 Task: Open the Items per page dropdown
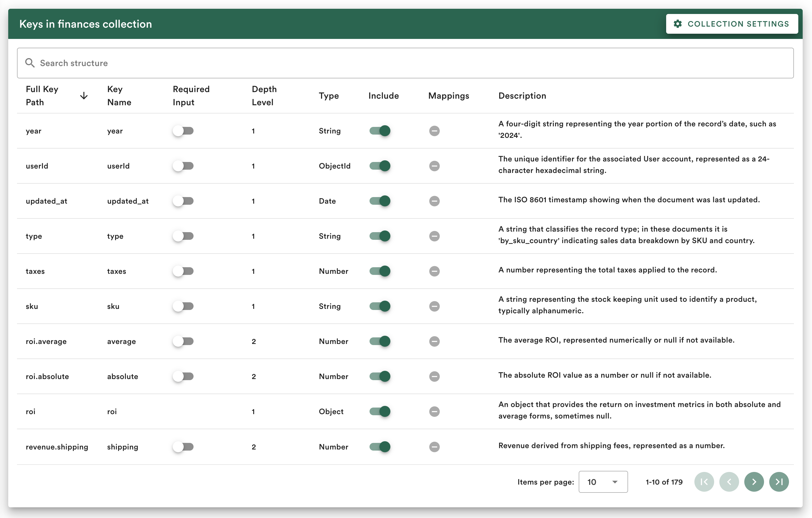tap(603, 482)
